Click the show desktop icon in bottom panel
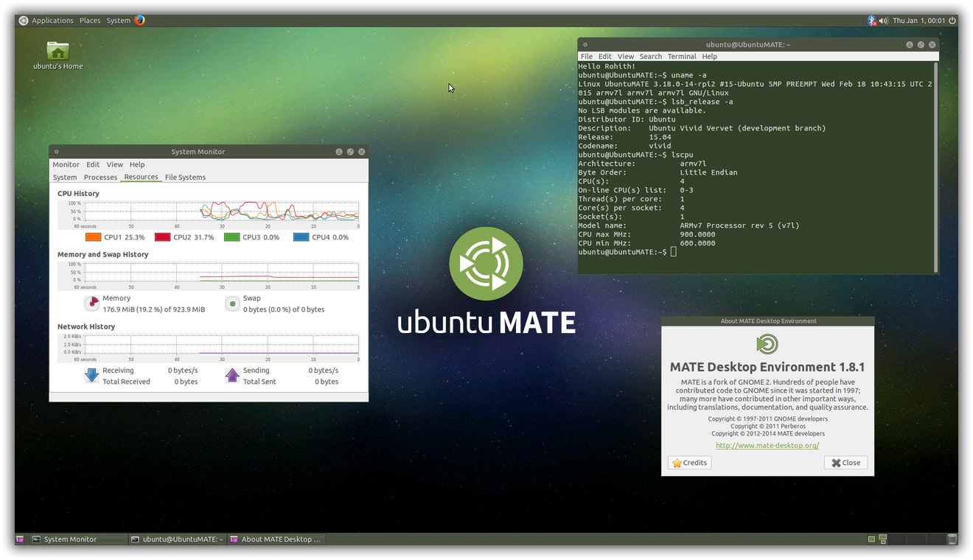973x560 pixels. pos(21,539)
